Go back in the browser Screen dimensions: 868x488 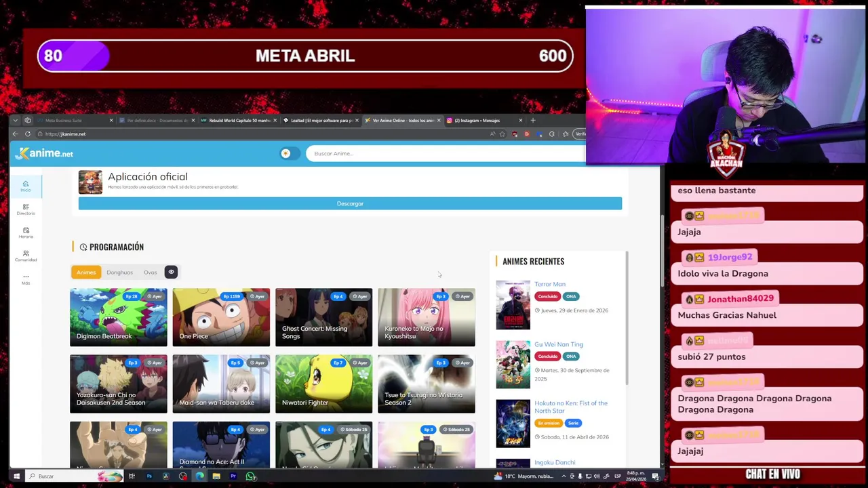pyautogui.click(x=15, y=134)
